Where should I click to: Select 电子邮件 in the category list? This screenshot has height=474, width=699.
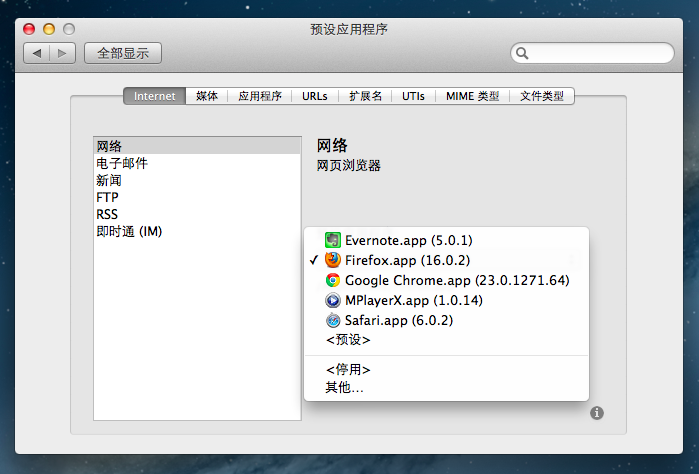[x=197, y=163]
